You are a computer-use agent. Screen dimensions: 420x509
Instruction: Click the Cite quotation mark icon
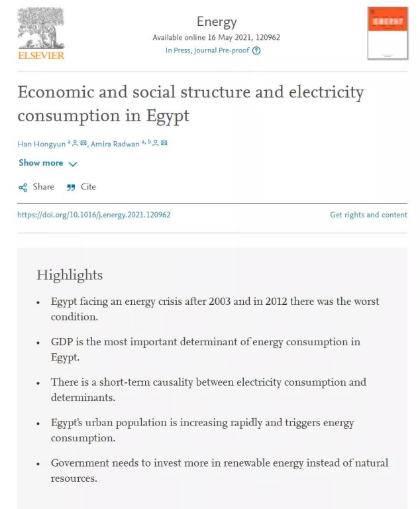point(71,188)
